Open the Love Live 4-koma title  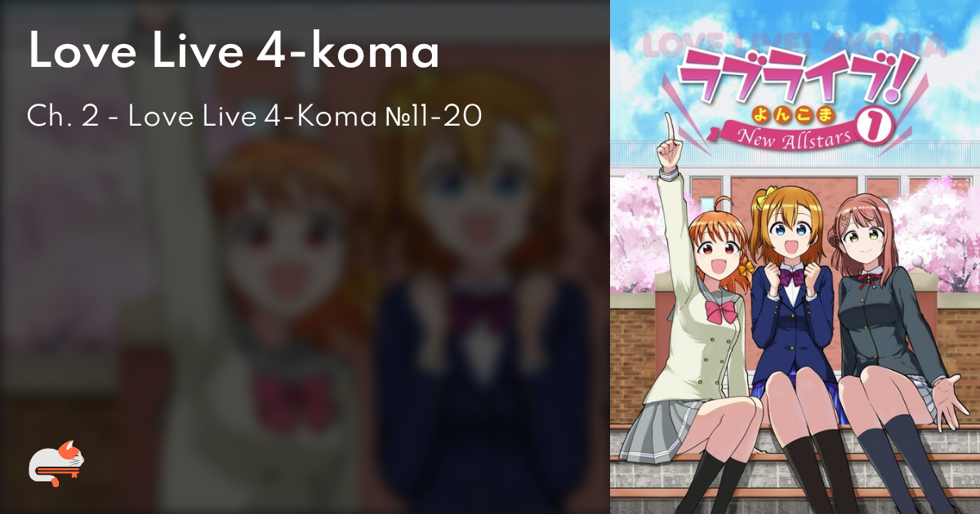point(234,53)
